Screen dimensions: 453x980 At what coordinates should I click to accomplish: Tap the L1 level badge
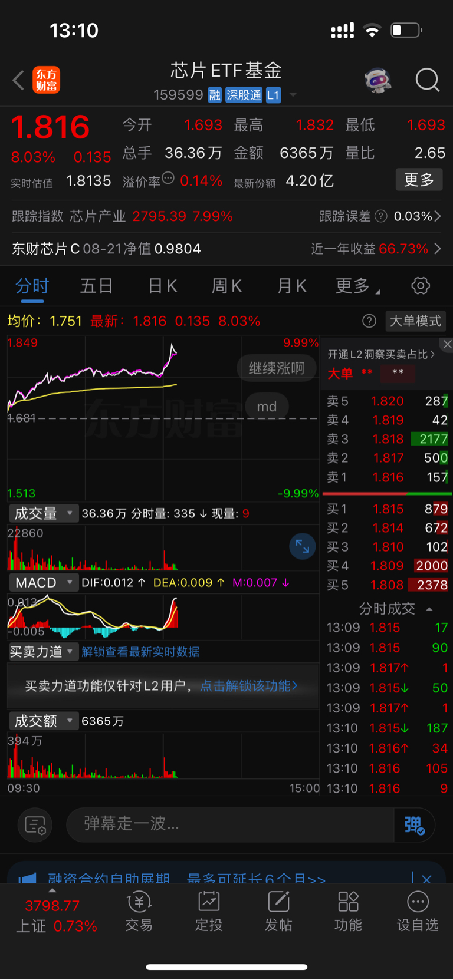[x=273, y=95]
